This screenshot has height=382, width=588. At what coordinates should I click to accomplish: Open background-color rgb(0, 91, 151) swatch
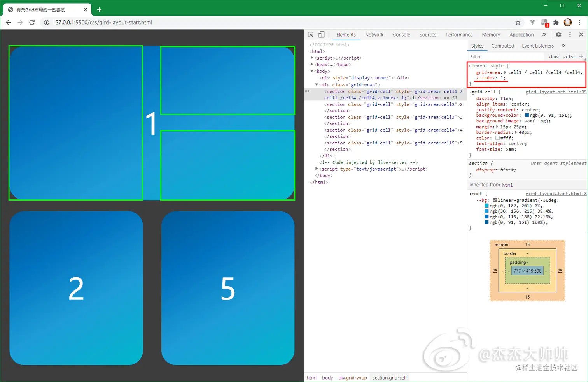(527, 115)
